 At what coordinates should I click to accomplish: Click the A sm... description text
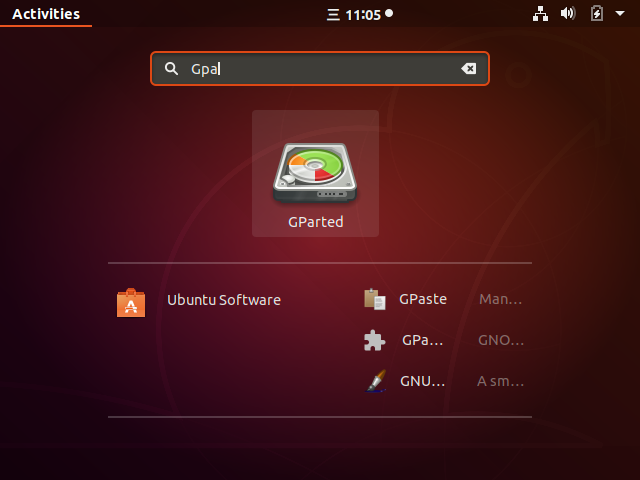click(x=500, y=381)
